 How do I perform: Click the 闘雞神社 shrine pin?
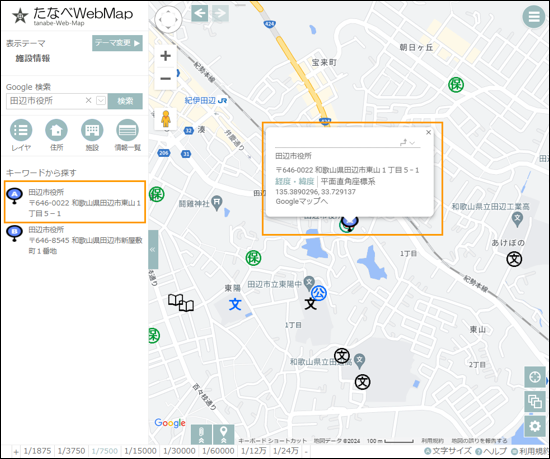[217, 203]
